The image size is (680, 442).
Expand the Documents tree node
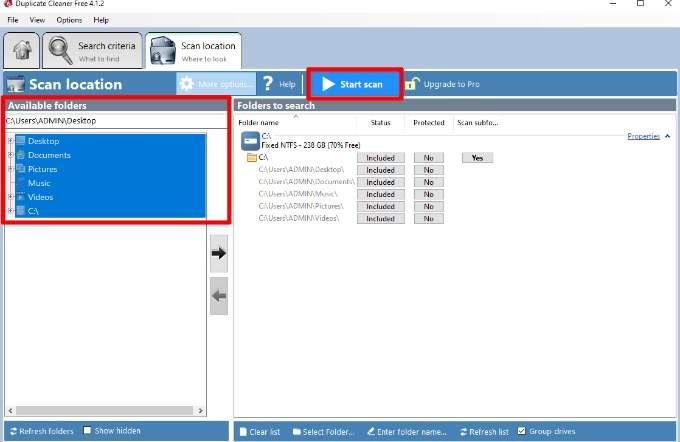[x=10, y=154]
